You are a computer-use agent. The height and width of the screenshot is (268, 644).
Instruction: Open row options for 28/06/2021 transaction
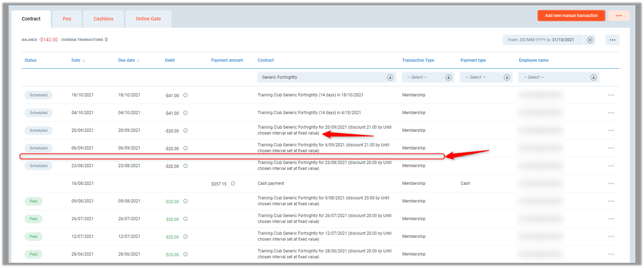point(611,254)
